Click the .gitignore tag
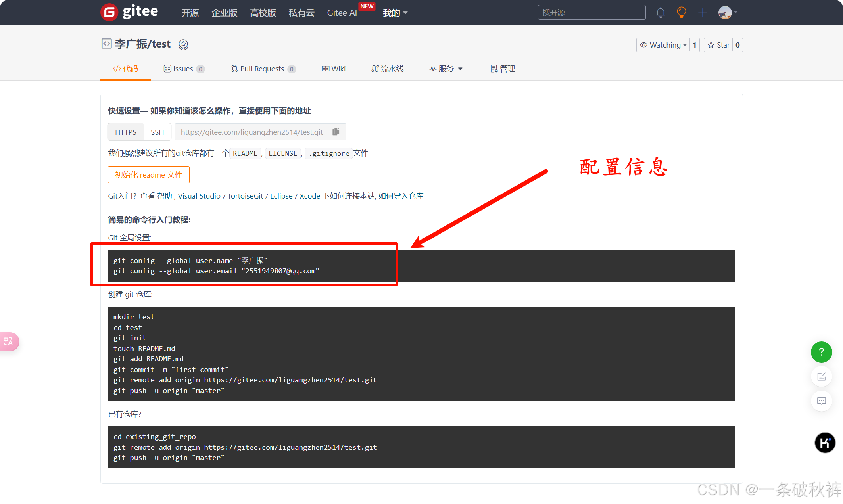 point(329,153)
